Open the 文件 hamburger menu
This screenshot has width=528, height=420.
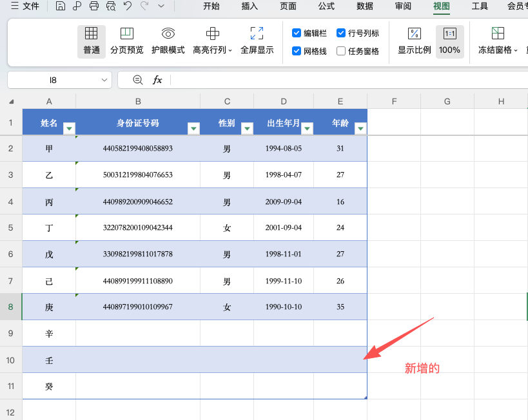[x=25, y=6]
